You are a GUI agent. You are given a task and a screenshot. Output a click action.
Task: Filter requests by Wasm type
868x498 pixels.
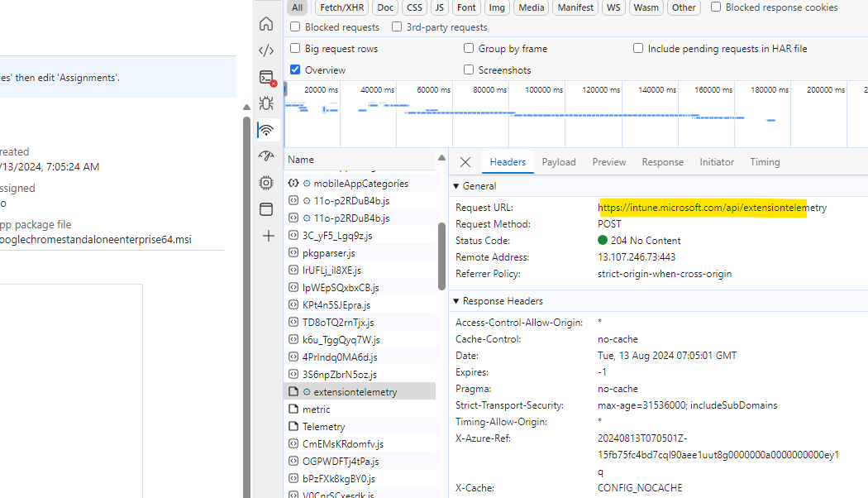(646, 7)
